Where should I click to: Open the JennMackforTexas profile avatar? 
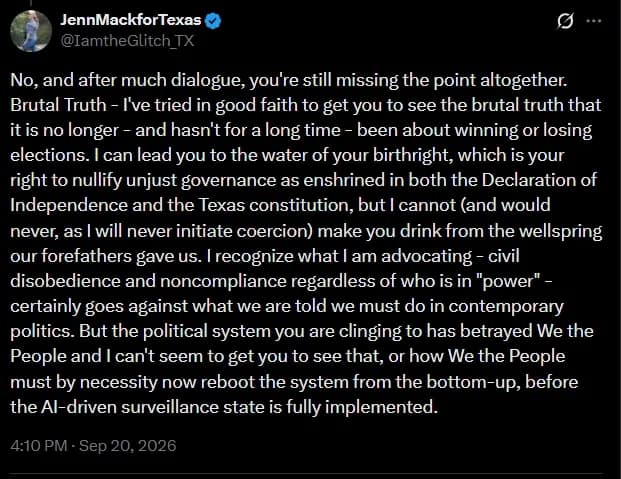30,31
